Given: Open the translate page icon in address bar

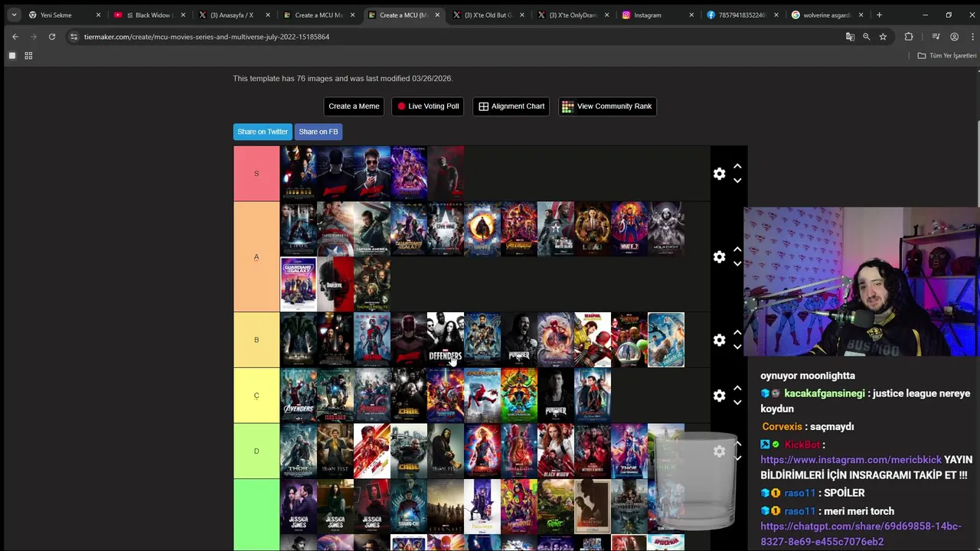Looking at the screenshot, I should [x=850, y=37].
